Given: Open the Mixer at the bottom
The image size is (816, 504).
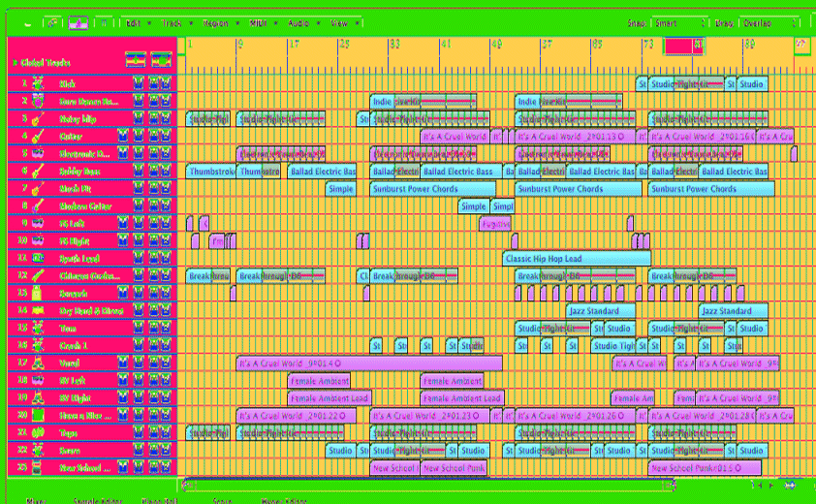Looking at the screenshot, I should (36, 500).
